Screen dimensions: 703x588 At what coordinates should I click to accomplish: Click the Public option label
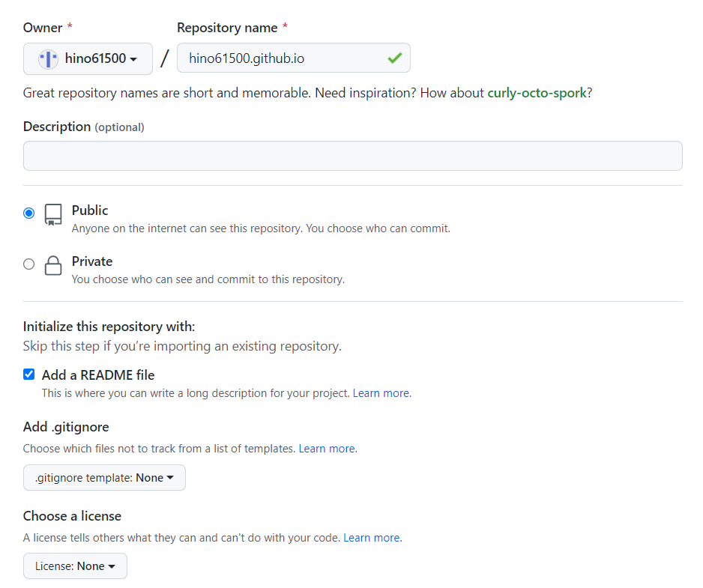[90, 210]
